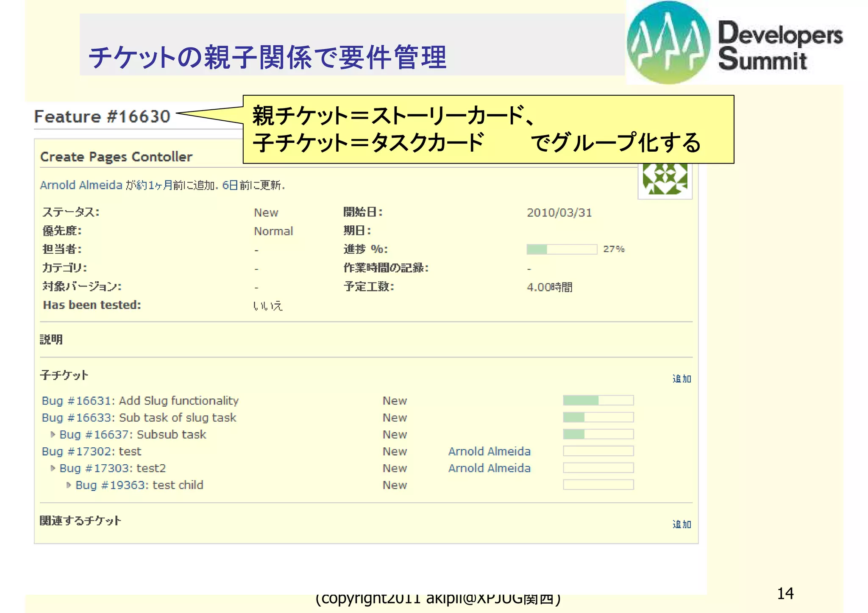Open the Arnold Almeida author link
868x613 pixels.
(81, 185)
